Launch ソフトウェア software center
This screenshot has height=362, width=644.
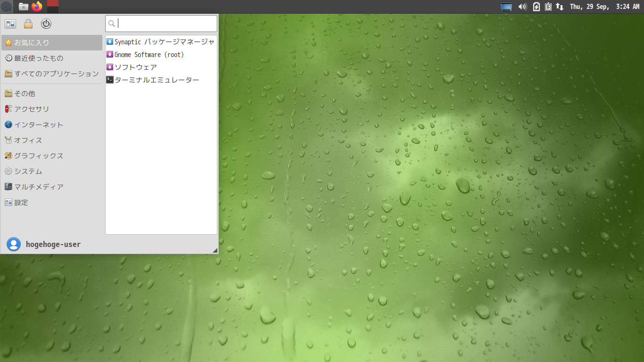[x=161, y=67]
